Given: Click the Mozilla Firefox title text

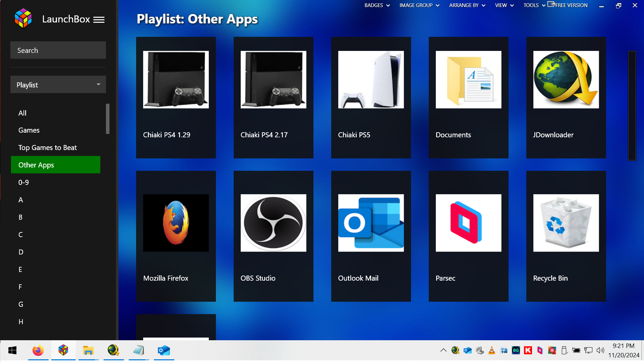Looking at the screenshot, I should pos(166,278).
